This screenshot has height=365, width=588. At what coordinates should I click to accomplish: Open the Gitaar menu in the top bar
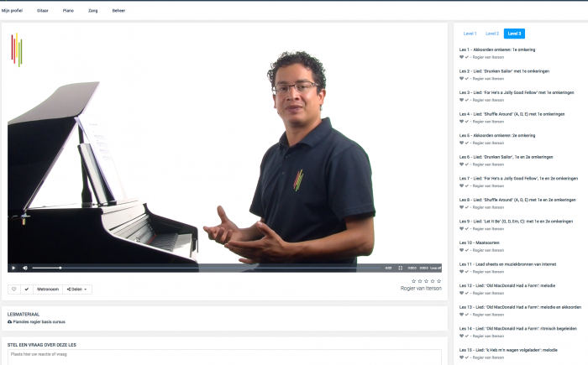43,10
